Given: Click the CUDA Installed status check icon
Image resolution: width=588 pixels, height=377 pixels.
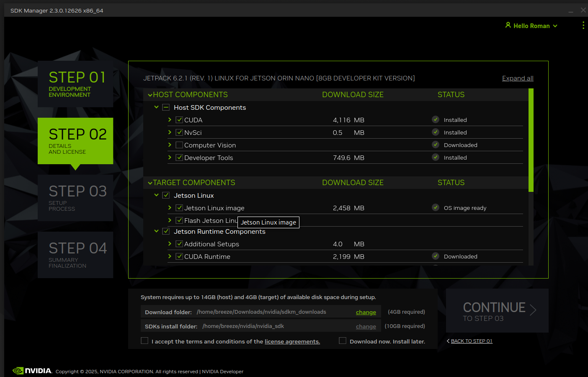Looking at the screenshot, I should [x=436, y=119].
